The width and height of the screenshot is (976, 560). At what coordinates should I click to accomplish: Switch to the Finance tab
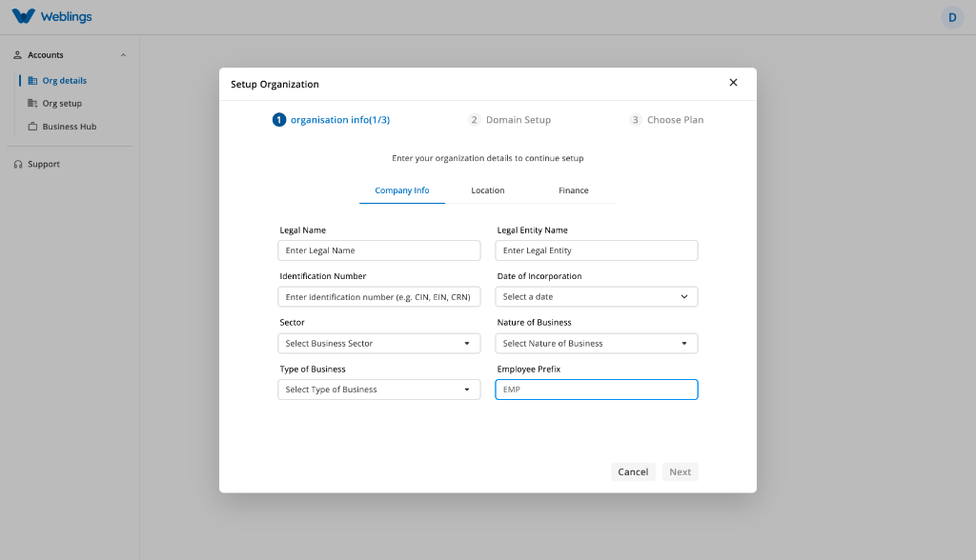coord(573,190)
